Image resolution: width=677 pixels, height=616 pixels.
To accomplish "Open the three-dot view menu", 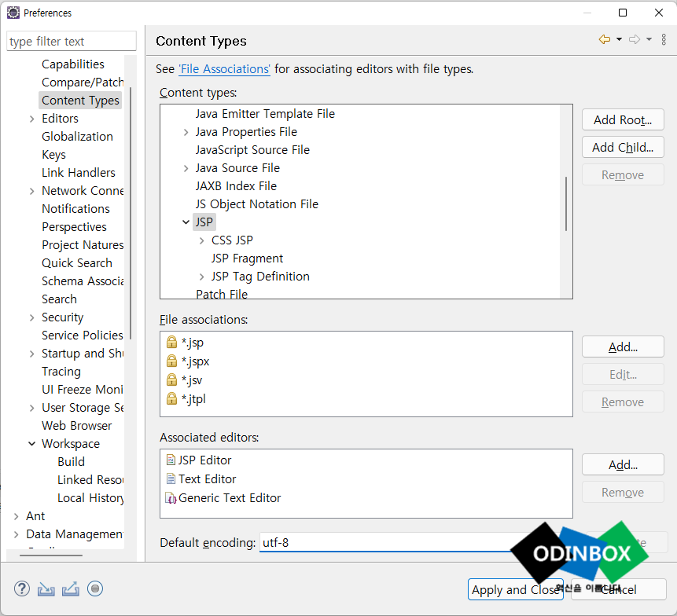I will click(x=664, y=40).
